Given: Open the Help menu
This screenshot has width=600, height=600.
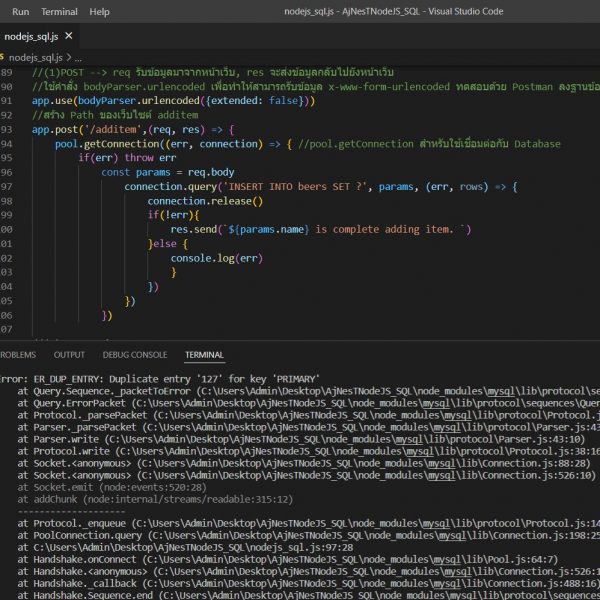Looking at the screenshot, I should [x=100, y=11].
